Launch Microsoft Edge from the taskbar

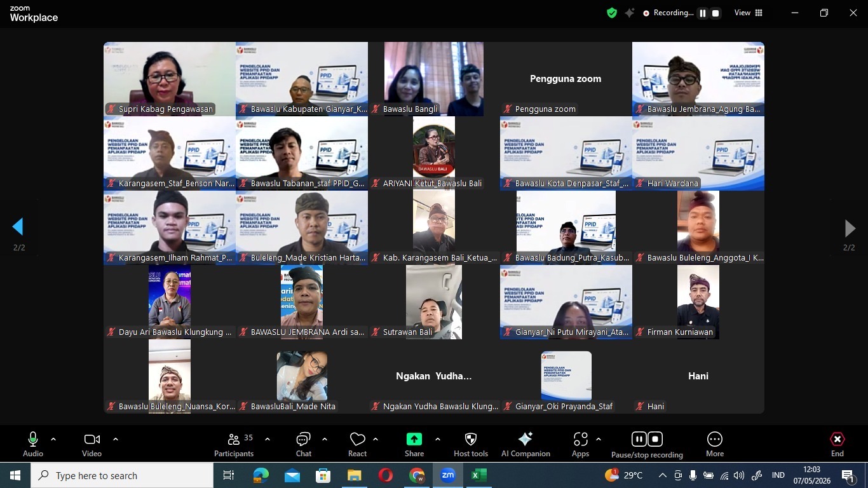point(261,475)
